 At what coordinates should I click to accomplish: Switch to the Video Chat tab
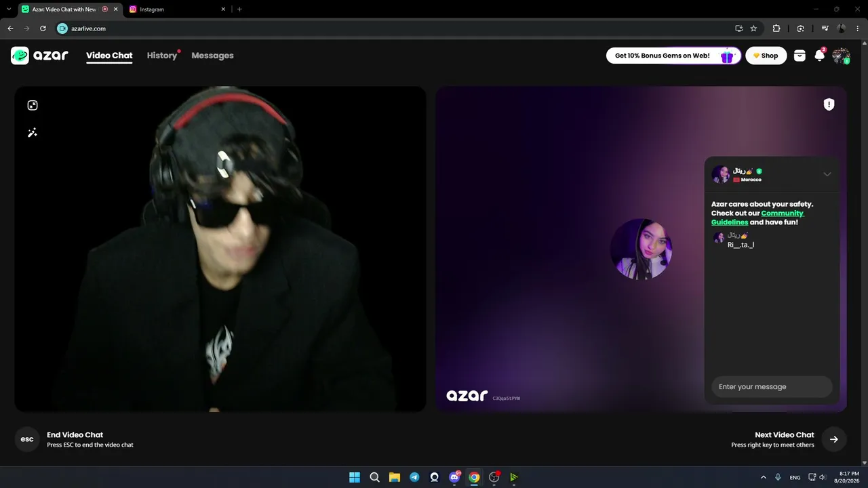pyautogui.click(x=109, y=56)
